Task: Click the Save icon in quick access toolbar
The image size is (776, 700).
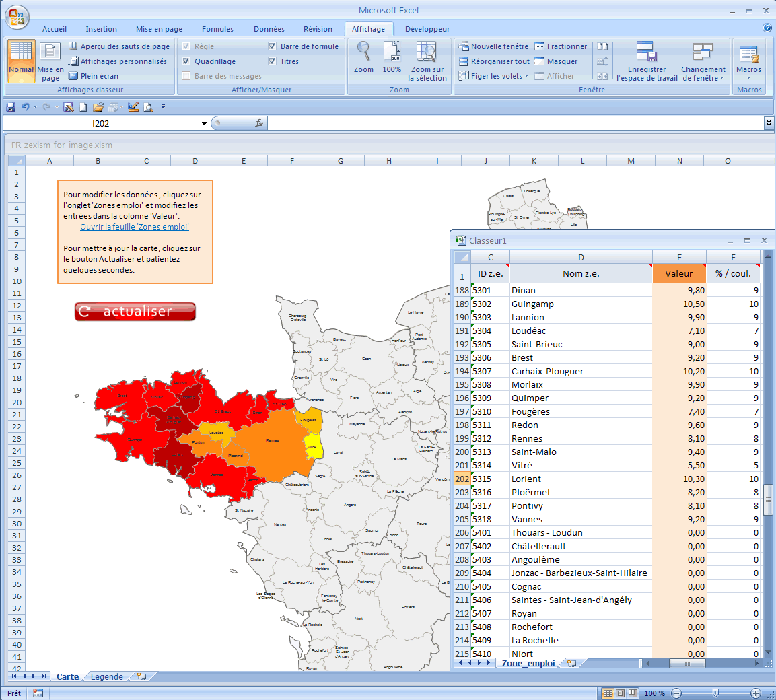Action: 11,107
